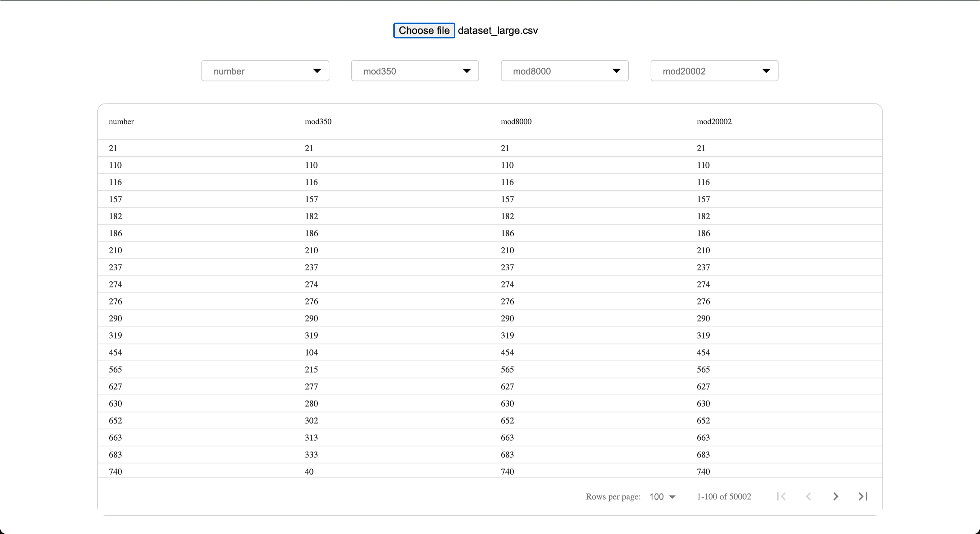Open the mod8000 column dropdown
The width and height of the screenshot is (980, 534).
click(565, 71)
